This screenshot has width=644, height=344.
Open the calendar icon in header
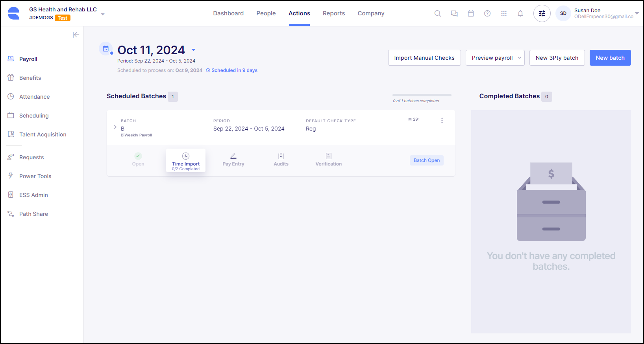(470, 13)
